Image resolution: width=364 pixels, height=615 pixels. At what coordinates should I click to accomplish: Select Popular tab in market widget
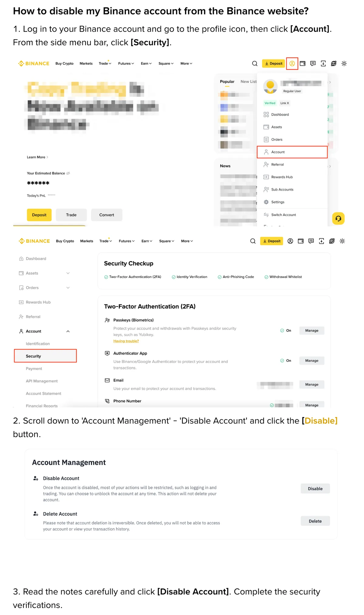(x=227, y=82)
